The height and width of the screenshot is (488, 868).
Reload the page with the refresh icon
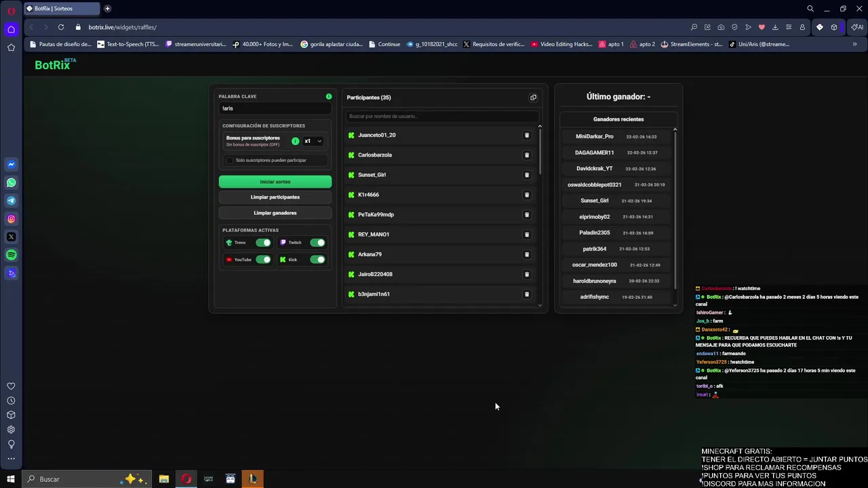[61, 27]
